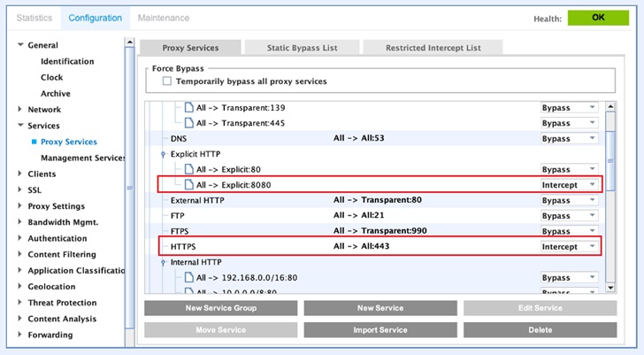Expand the Network section in sidebar

[x=21, y=110]
